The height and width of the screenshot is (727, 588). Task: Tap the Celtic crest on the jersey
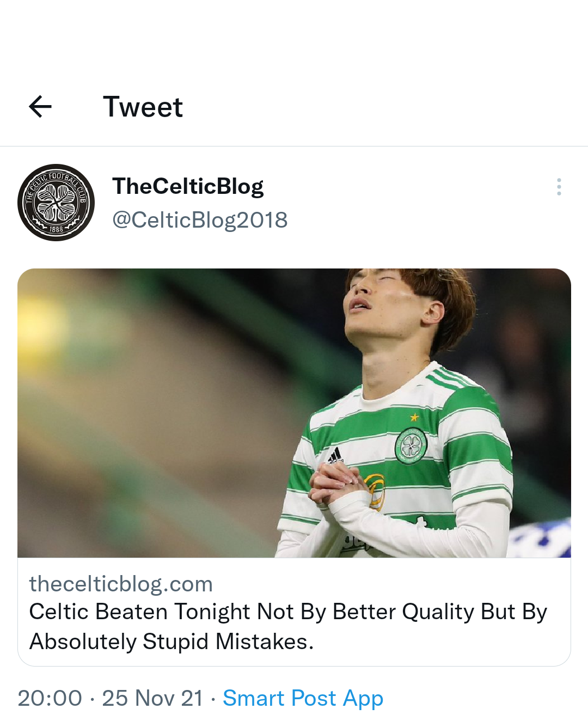coord(411,446)
